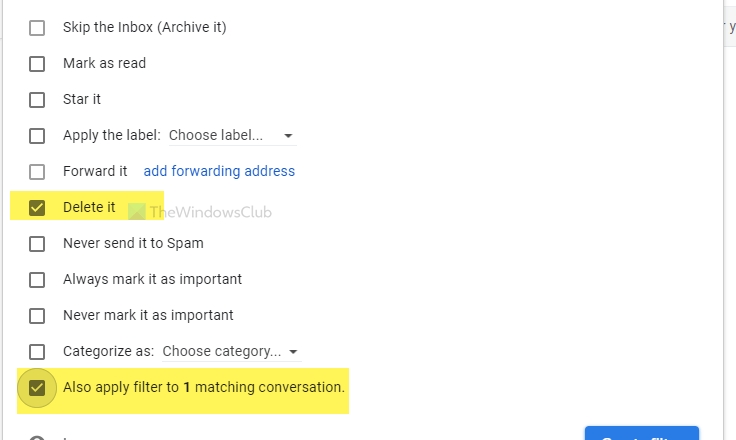Tick Never mark it as important
736x440 pixels.
(x=37, y=315)
